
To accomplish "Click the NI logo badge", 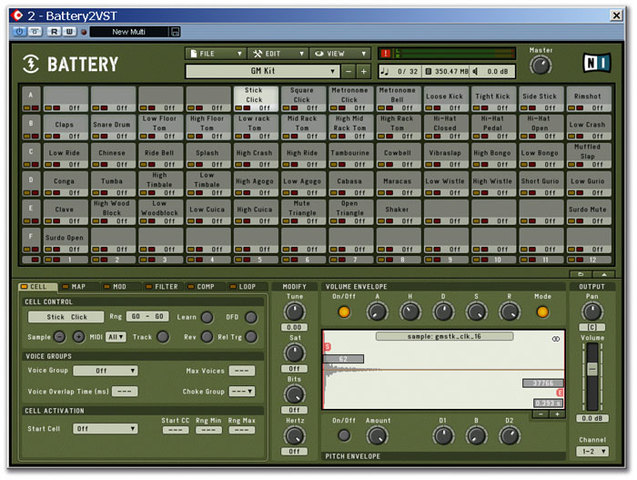I will click(x=597, y=63).
